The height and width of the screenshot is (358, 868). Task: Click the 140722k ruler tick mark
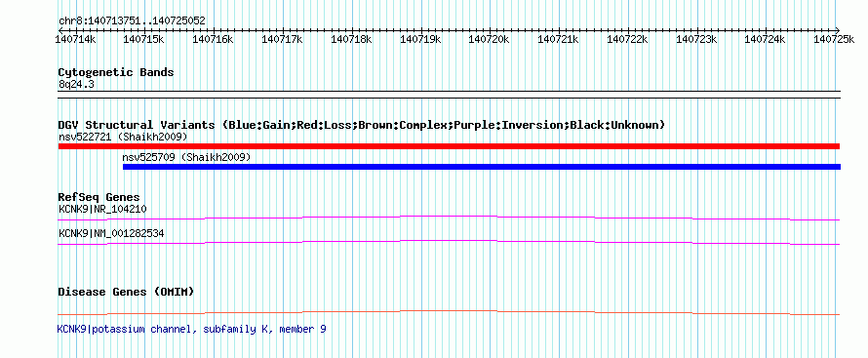(628, 31)
